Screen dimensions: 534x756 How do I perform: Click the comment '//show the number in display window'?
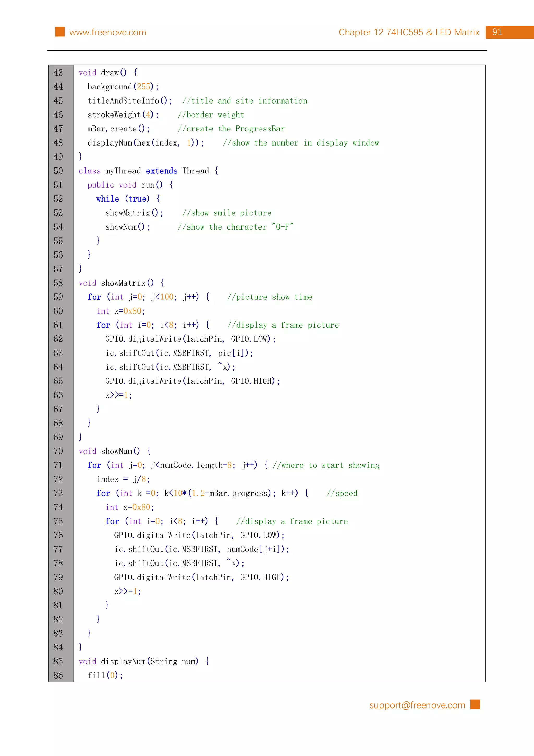pos(301,143)
